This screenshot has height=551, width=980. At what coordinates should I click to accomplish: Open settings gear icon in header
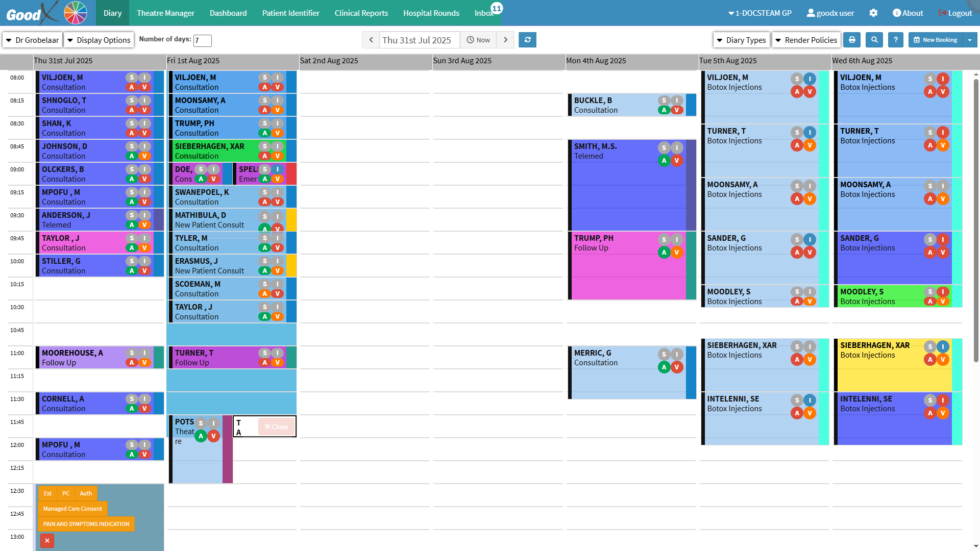click(x=873, y=13)
